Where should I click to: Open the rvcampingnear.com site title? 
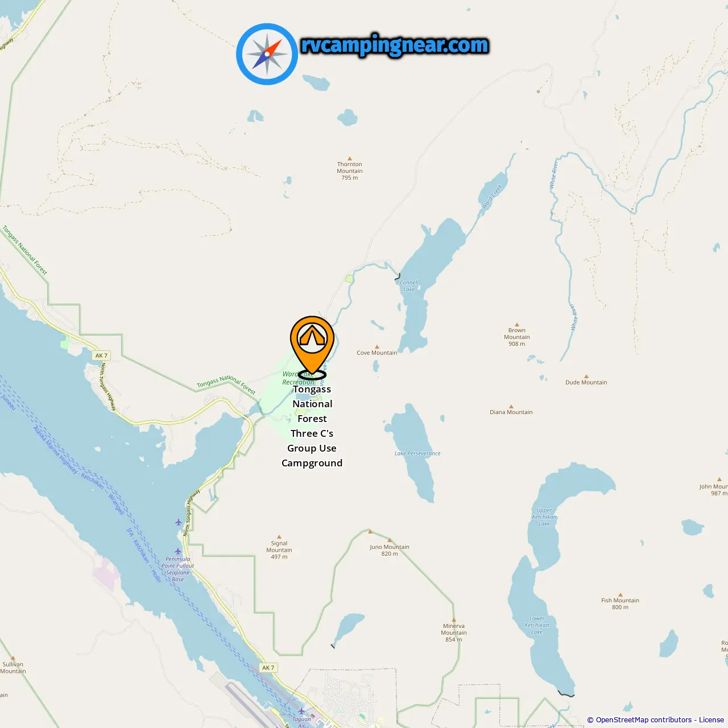click(395, 45)
